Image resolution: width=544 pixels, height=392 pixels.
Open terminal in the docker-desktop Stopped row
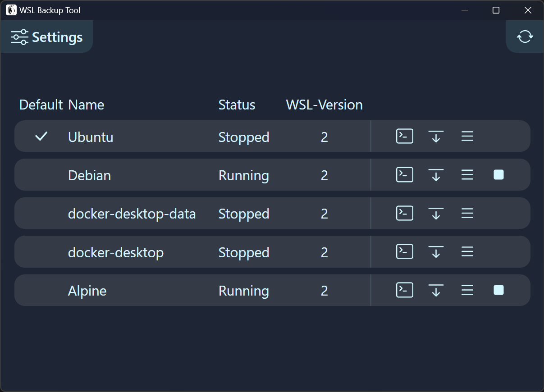click(x=405, y=251)
